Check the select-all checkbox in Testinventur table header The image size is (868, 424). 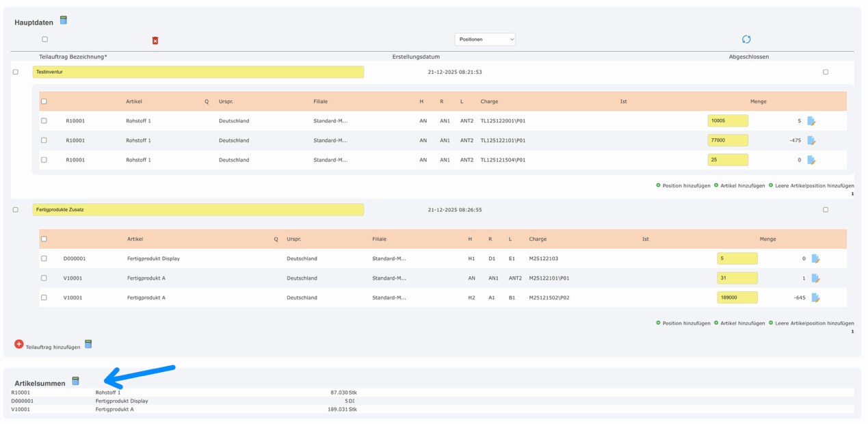tap(44, 101)
